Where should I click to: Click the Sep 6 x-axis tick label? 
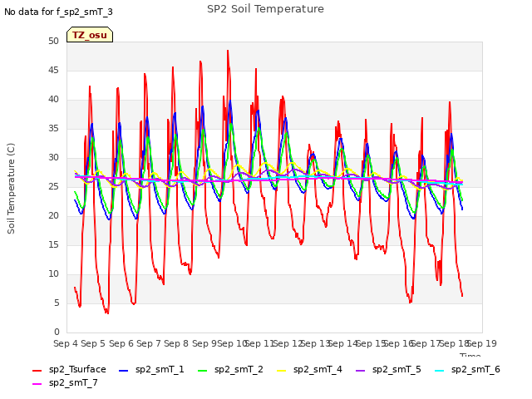(121, 343)
